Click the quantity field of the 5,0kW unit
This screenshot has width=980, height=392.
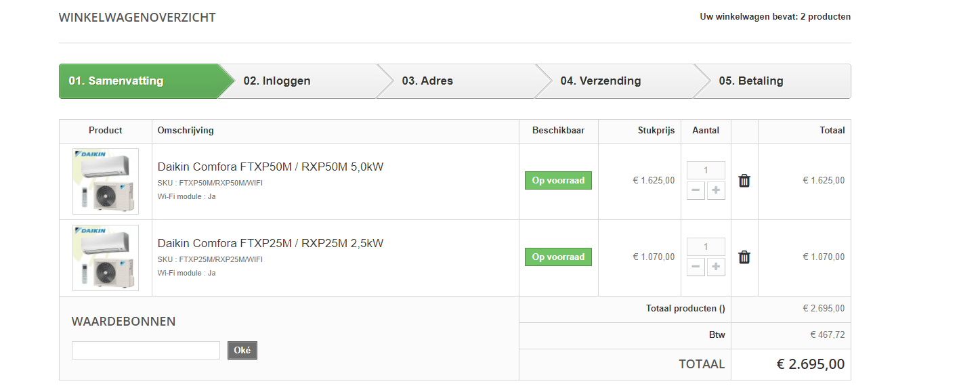(x=706, y=171)
